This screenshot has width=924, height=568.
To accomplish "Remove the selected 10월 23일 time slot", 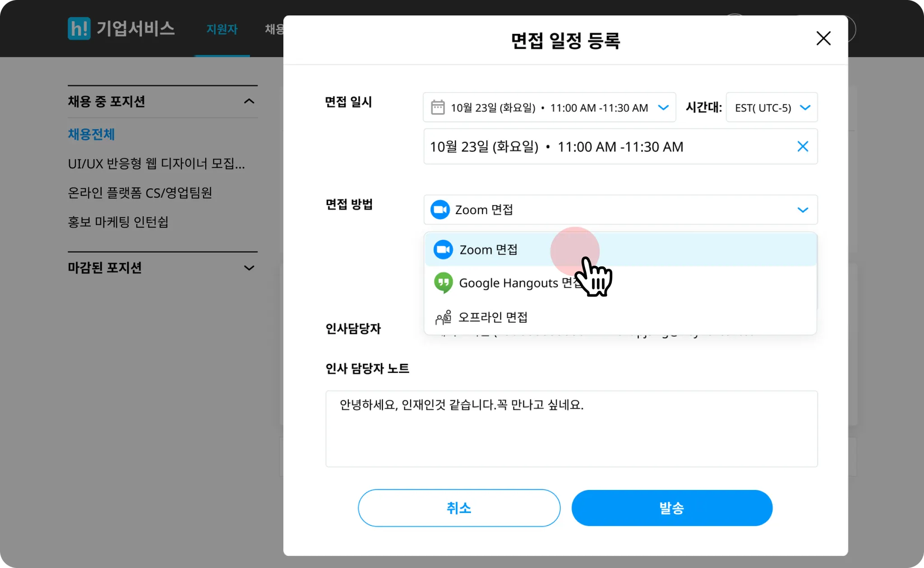I will (803, 147).
